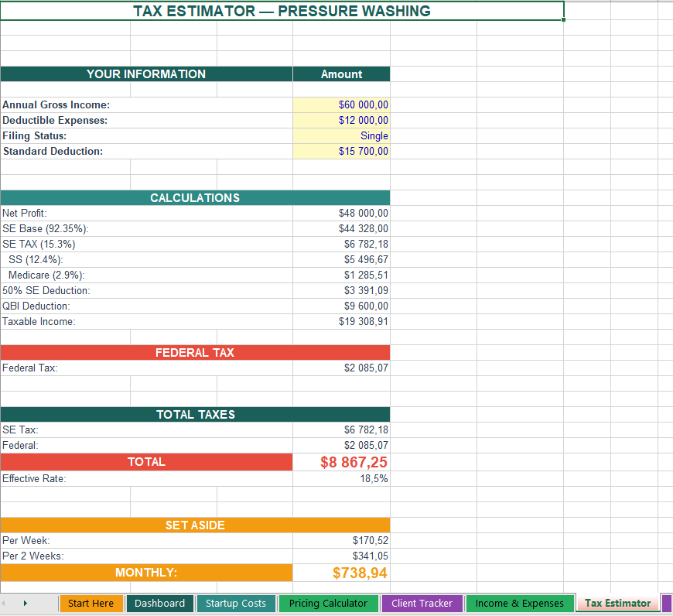View the Income & Expenses sheet
673x616 pixels.
coord(519,603)
